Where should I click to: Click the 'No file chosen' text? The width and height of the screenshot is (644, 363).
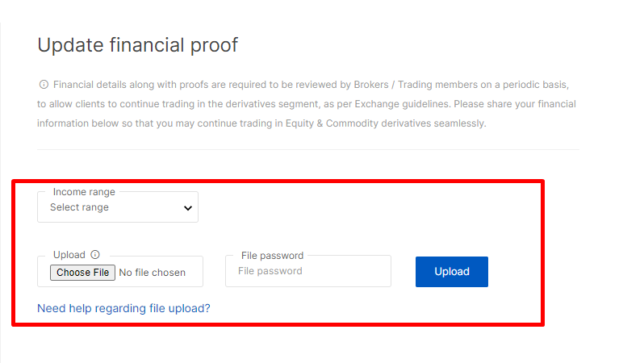(x=152, y=273)
